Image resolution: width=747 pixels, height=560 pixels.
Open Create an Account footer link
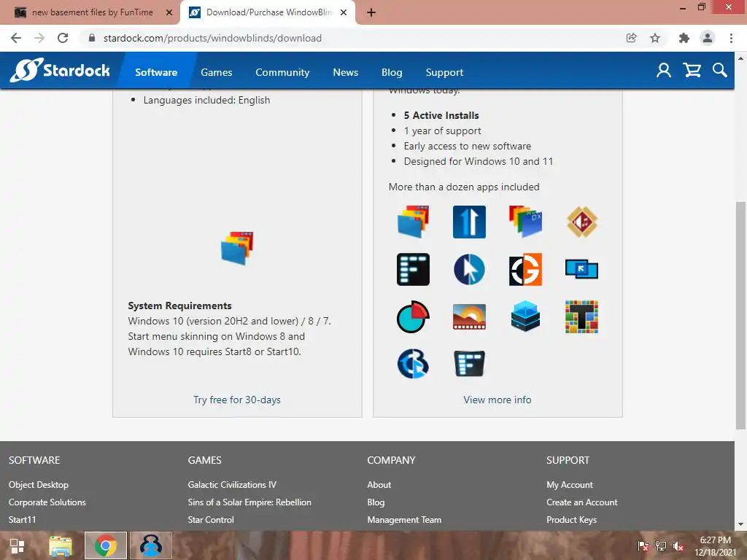coord(581,502)
